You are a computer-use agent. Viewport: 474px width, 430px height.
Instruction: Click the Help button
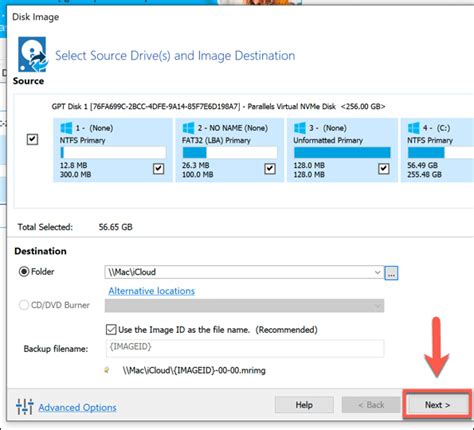pyautogui.click(x=304, y=405)
